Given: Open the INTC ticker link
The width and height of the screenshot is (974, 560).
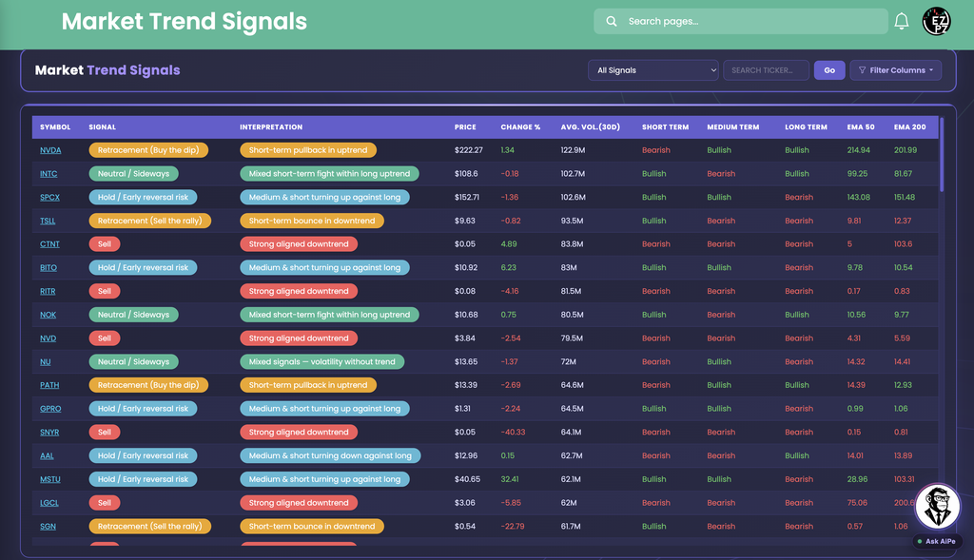Looking at the screenshot, I should coord(49,174).
